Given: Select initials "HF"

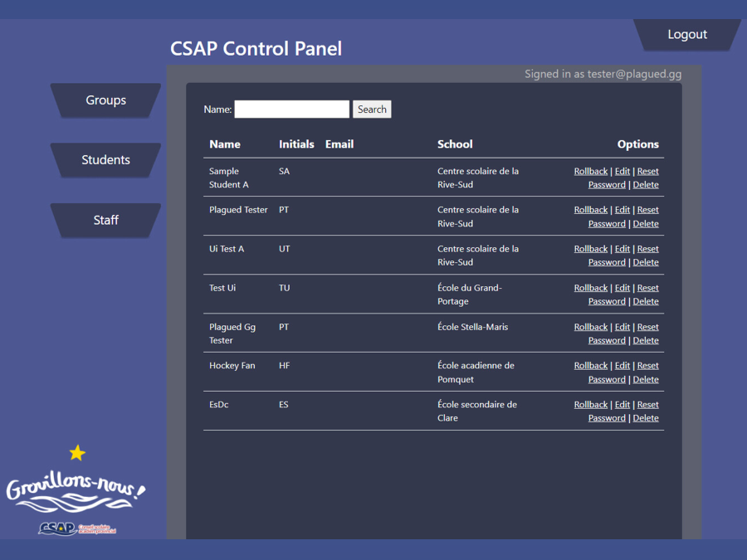Looking at the screenshot, I should [285, 366].
